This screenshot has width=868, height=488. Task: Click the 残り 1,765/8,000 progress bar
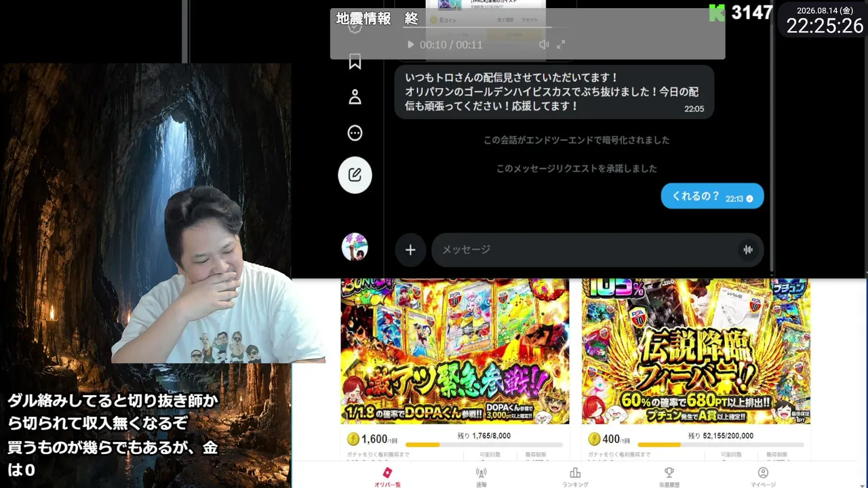click(484, 445)
